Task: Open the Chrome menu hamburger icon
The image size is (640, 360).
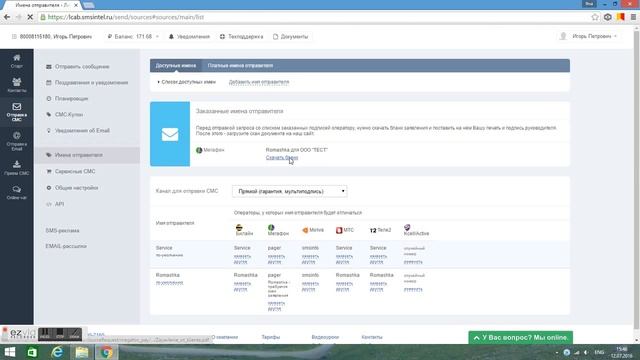Action: click(x=633, y=17)
